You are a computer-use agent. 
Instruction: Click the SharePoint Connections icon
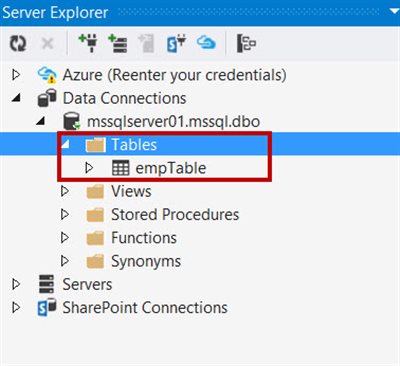47,307
